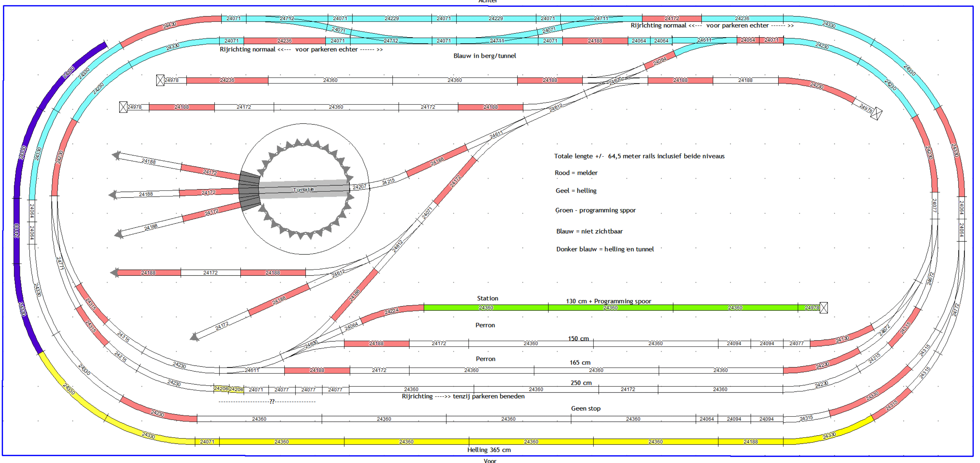Select track piece 24207 beside the turntable
This screenshot has width=980, height=463.
[359, 187]
